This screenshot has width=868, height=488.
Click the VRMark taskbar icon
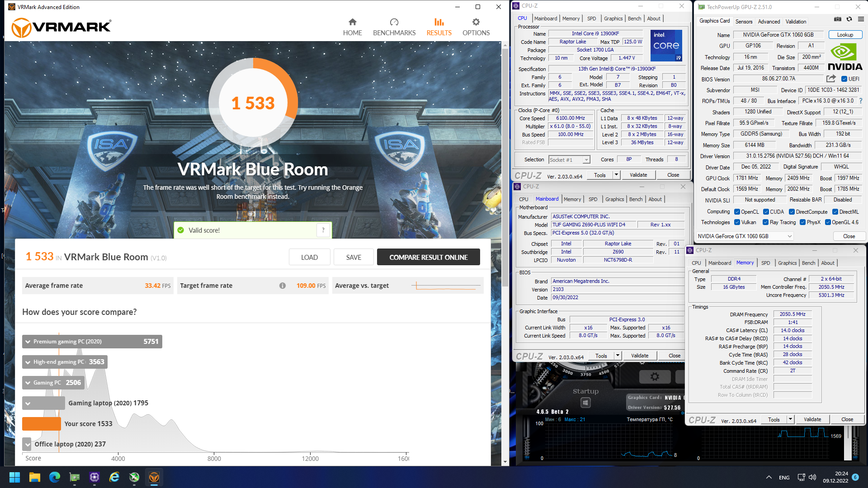coord(154,477)
